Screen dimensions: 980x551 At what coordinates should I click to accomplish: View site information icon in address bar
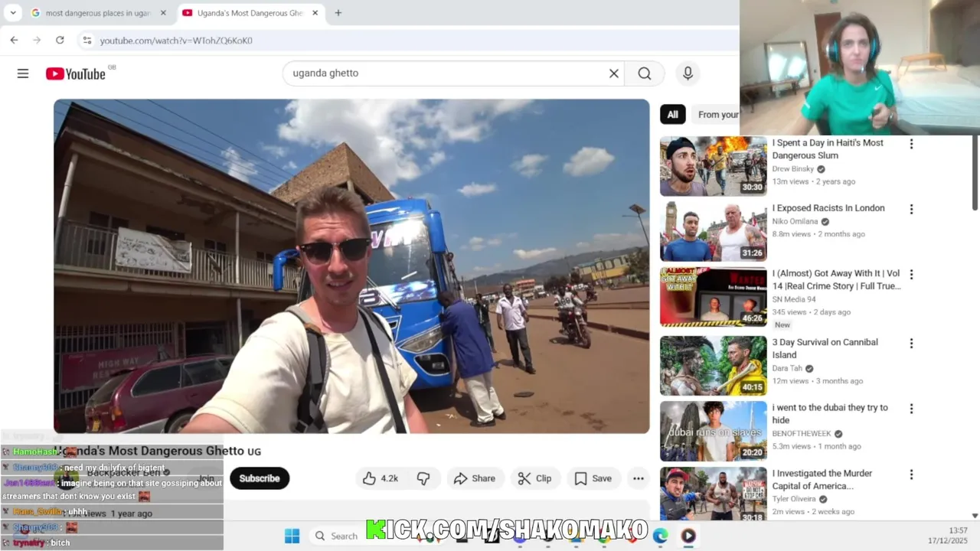87,40
